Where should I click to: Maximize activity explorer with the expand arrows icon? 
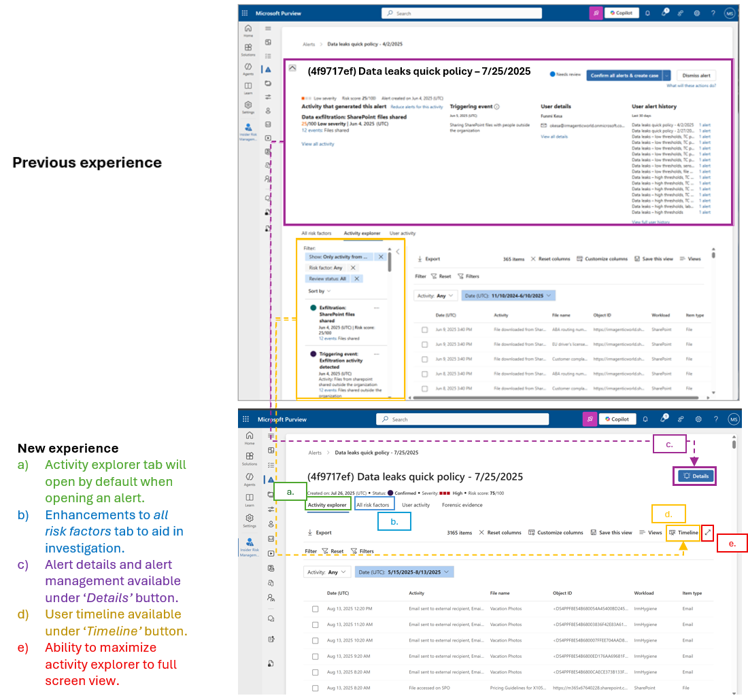pos(708,532)
